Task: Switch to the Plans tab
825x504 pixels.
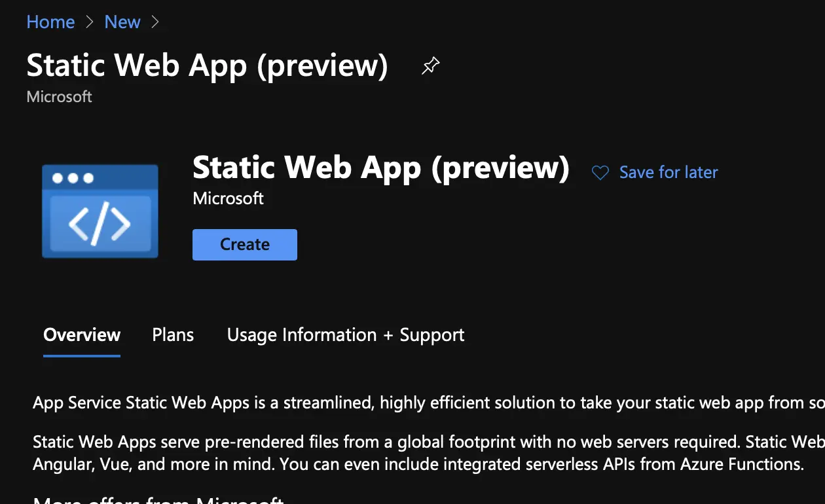Action: (x=172, y=334)
